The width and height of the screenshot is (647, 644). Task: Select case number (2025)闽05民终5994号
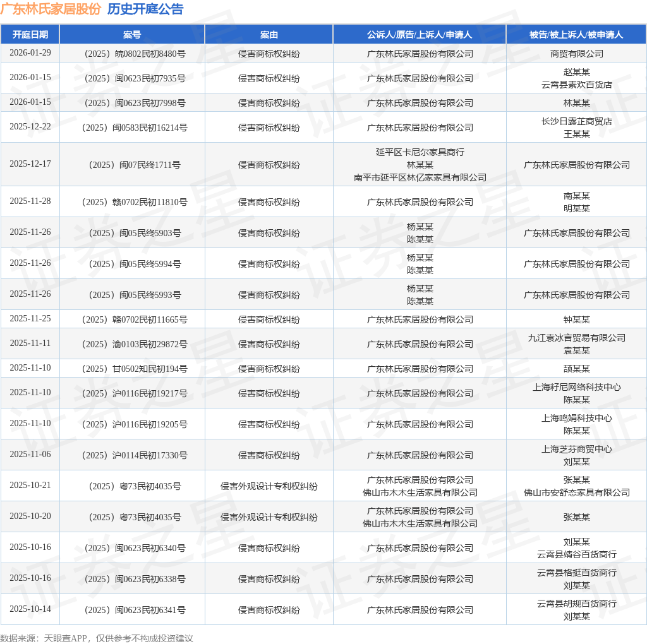click(x=135, y=264)
